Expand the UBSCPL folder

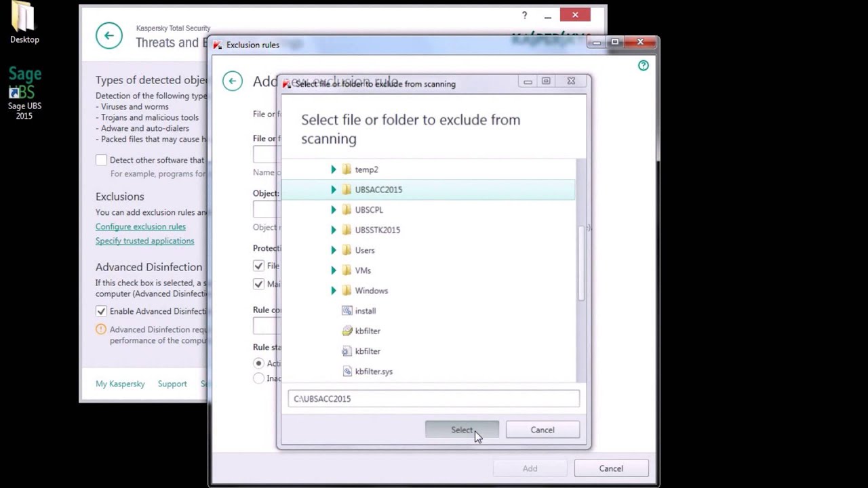[x=333, y=210]
